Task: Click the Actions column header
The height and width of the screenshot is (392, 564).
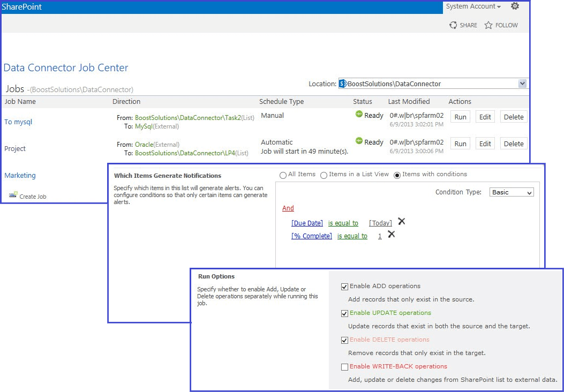Action: tap(460, 102)
